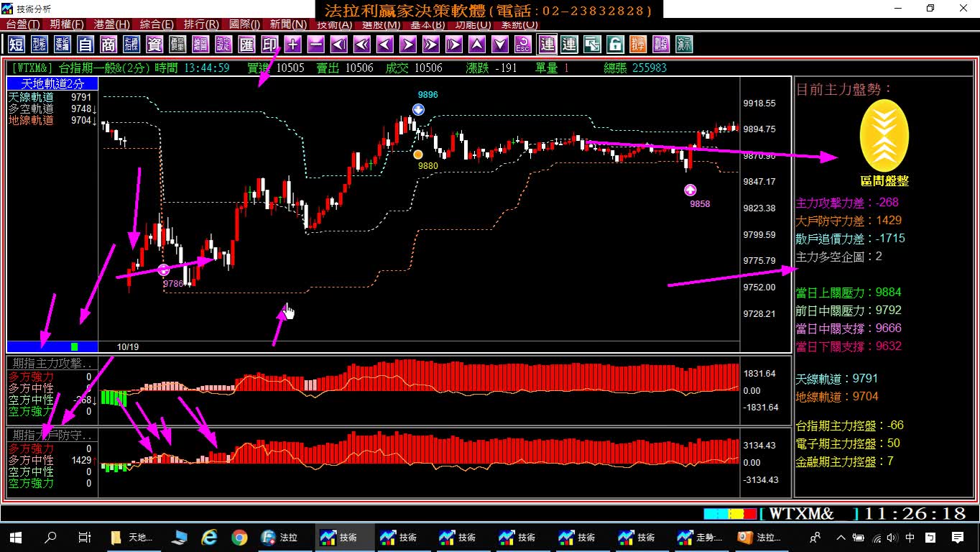This screenshot has width=980, height=552.
Task: Click the 資 toolbar icon
Action: click(154, 45)
